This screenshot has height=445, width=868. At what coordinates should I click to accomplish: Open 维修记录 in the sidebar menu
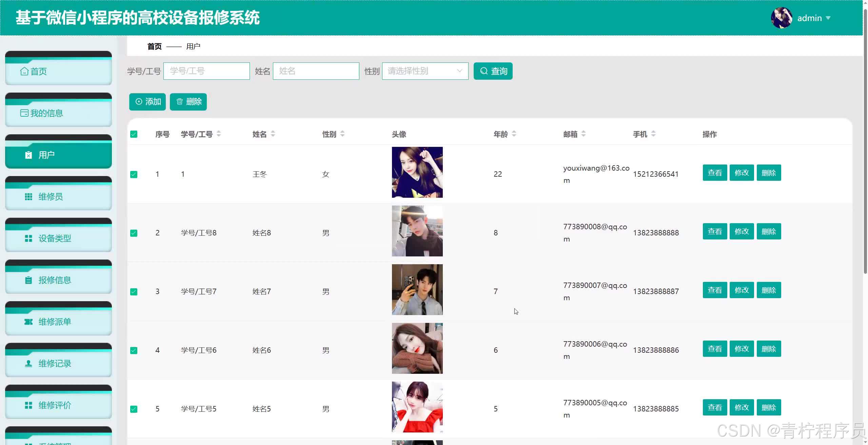(x=58, y=360)
